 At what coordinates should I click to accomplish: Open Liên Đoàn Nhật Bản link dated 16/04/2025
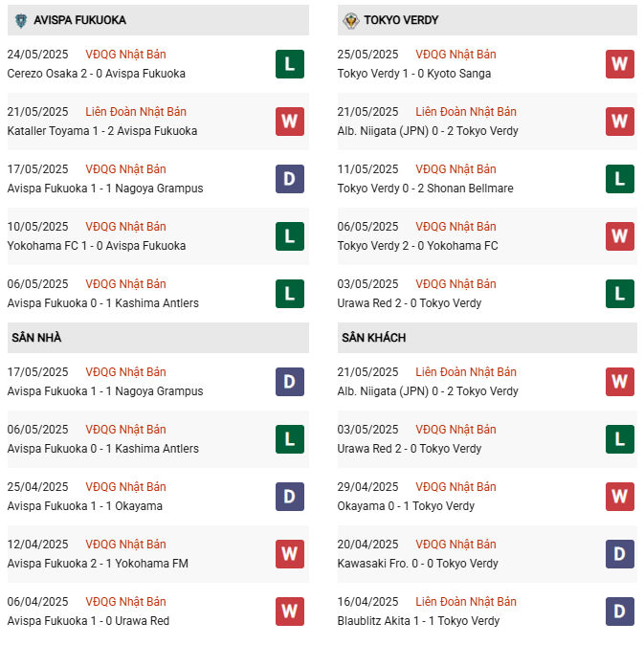pos(465,601)
